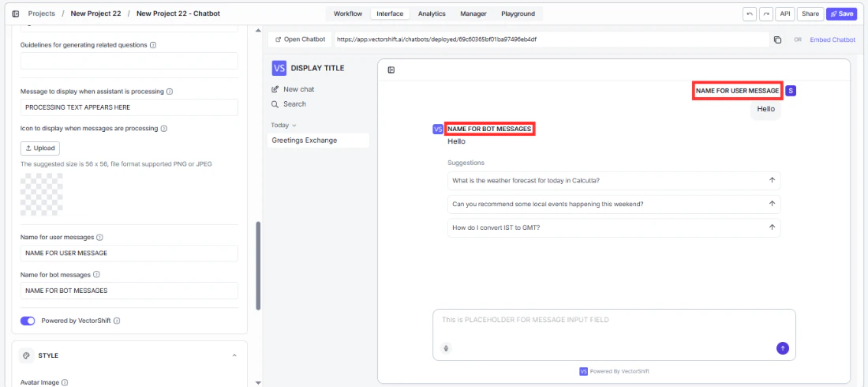Click the processing message input field

129,107
